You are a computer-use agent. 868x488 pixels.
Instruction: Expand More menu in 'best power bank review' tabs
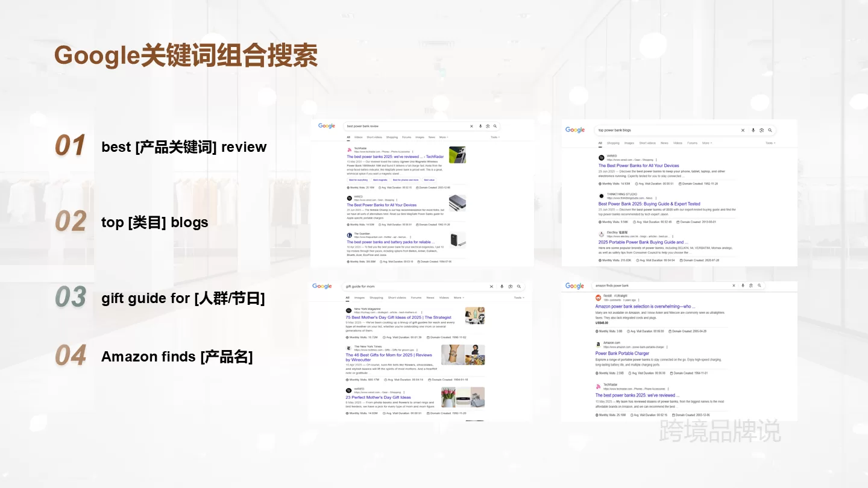(444, 137)
